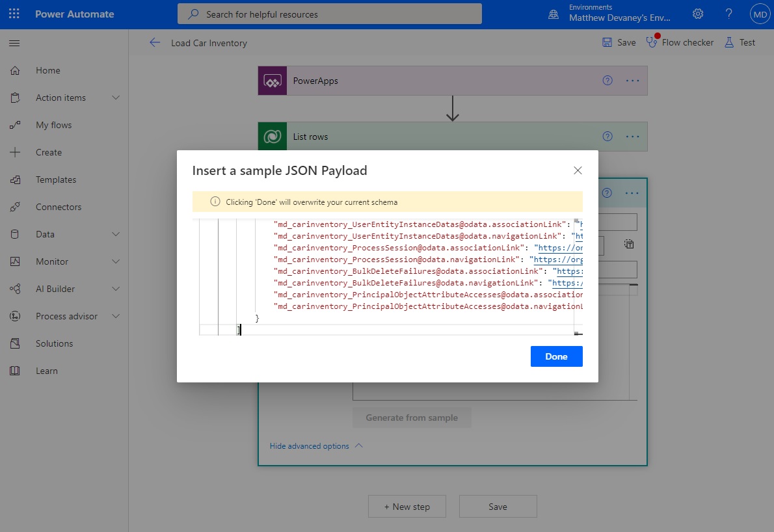Screen dimensions: 774x532
Task: Run the Flow checker
Action: (x=680, y=42)
